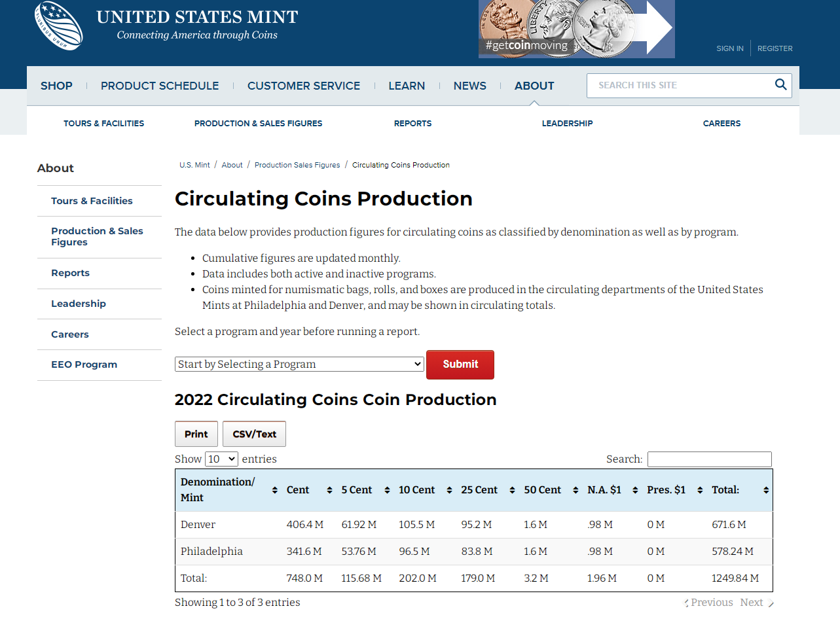Open the program selection dropdown
This screenshot has height=619, width=840.
pyautogui.click(x=299, y=364)
